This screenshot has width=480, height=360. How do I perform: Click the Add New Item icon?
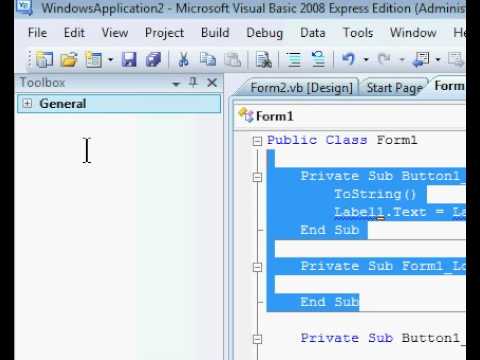94,60
